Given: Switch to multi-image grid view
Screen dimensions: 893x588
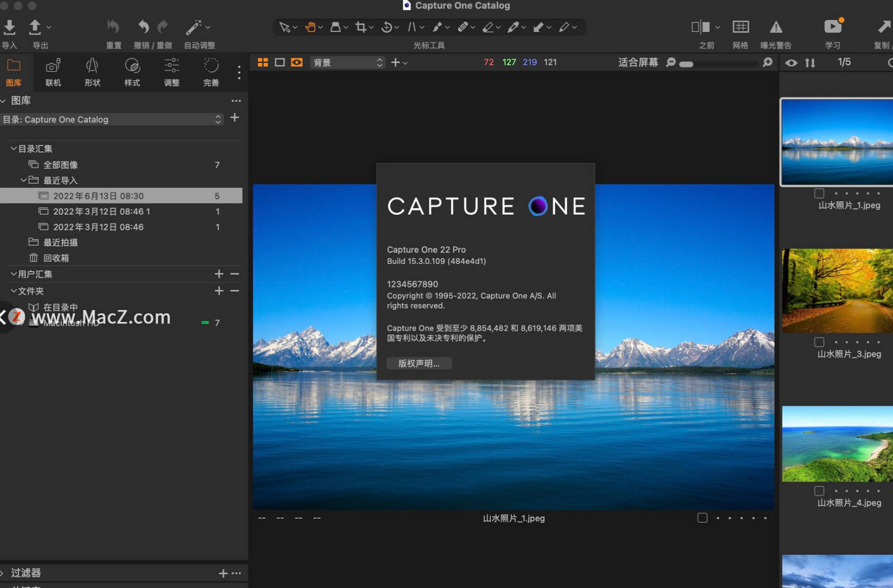Looking at the screenshot, I should click(x=262, y=62).
